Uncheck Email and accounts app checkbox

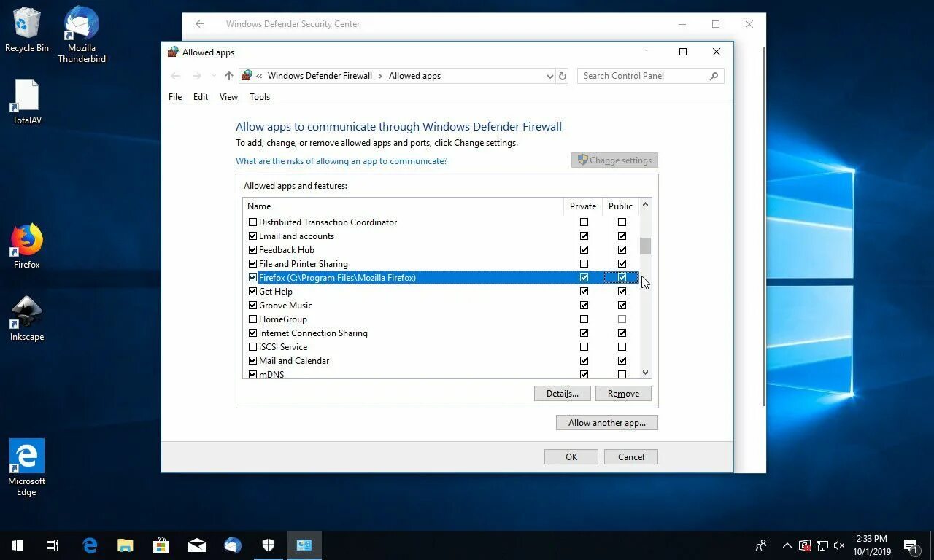(x=252, y=236)
